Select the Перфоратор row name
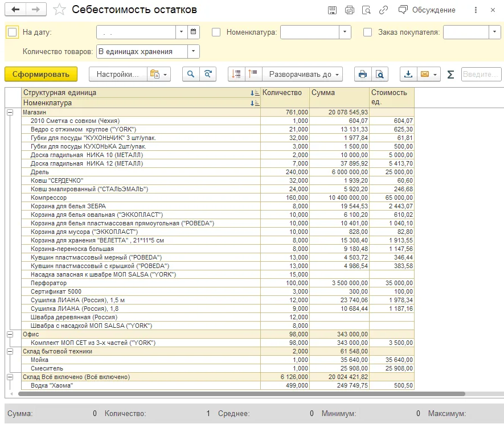504x428 pixels. (x=48, y=283)
